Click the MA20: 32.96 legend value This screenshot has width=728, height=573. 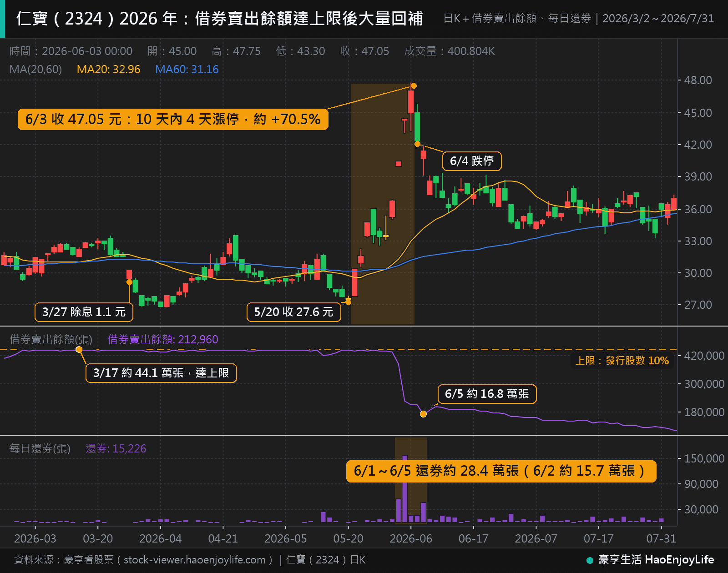pyautogui.click(x=108, y=69)
